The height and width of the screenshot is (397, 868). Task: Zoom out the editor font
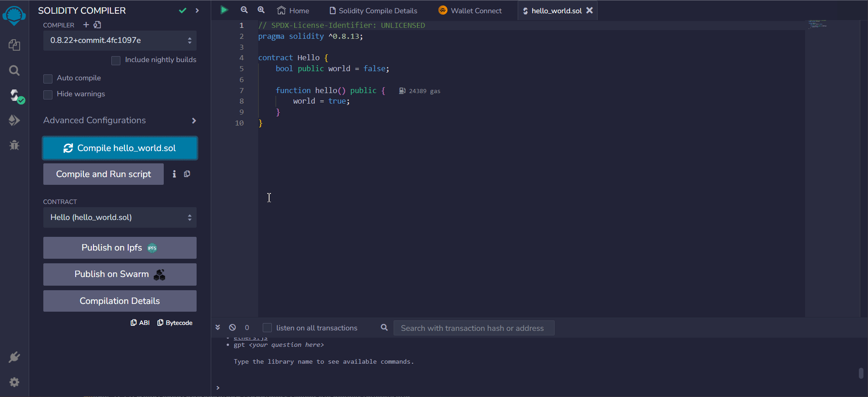point(244,10)
